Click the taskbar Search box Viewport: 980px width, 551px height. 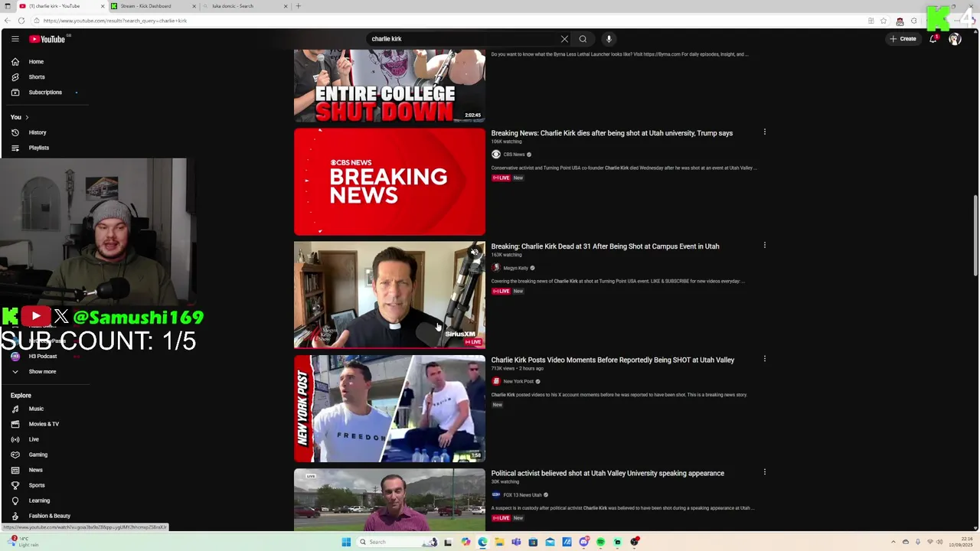coord(398,542)
